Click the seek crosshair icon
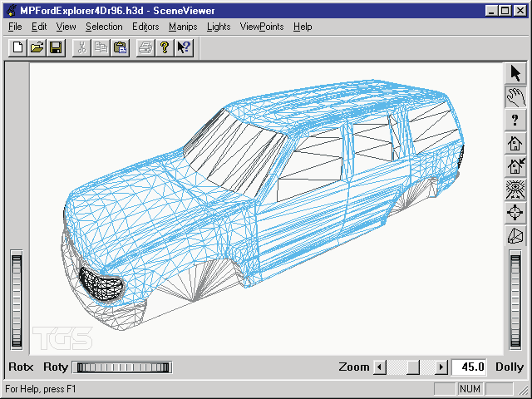Viewport: 532px width, 399px height. pyautogui.click(x=515, y=213)
